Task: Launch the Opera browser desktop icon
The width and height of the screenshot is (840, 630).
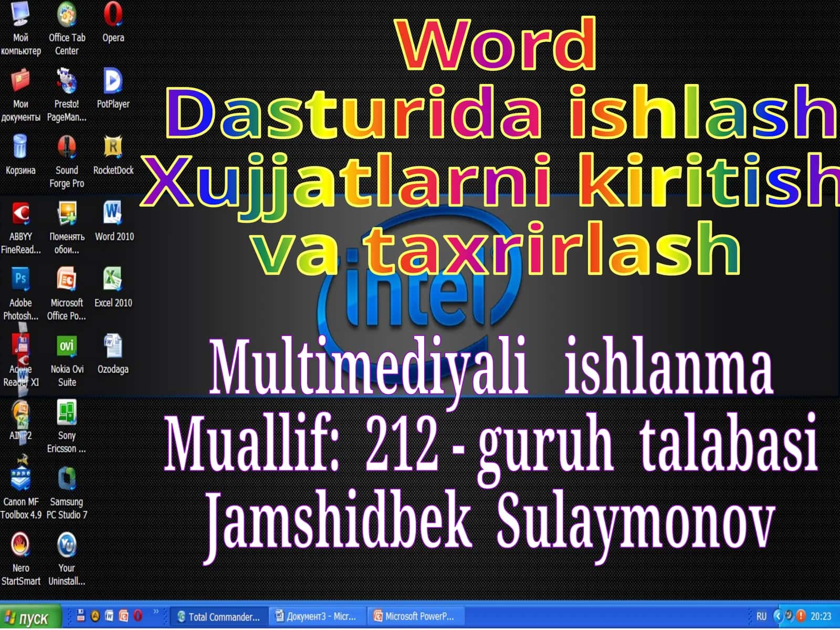Action: point(113,22)
